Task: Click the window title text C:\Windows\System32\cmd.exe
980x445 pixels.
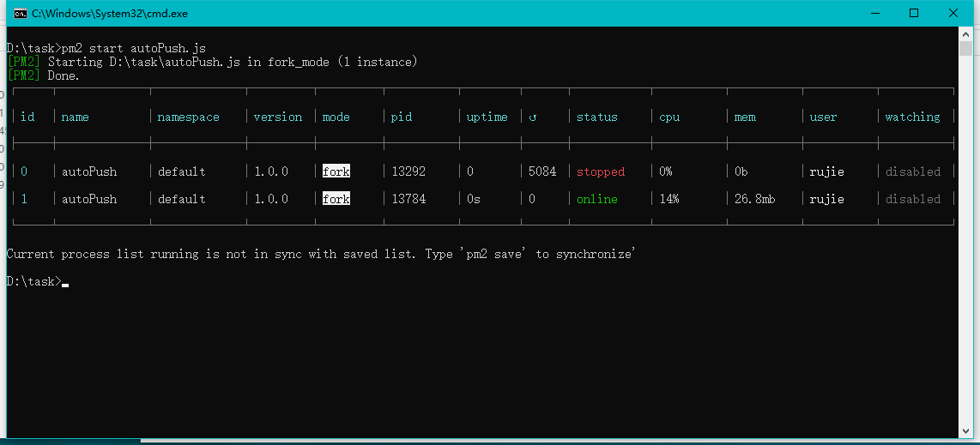Action: 110,13
